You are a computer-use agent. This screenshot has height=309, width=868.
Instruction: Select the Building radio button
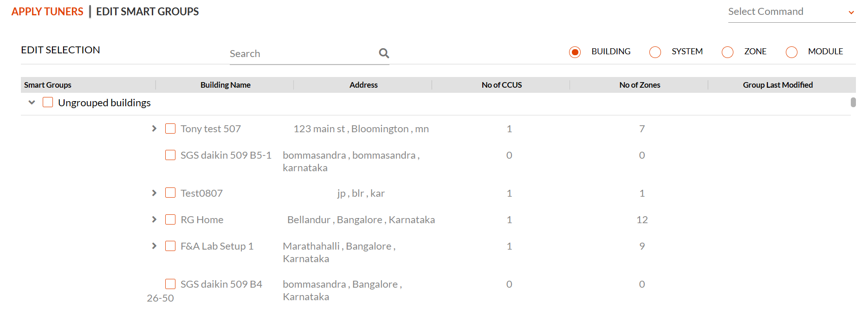coord(575,52)
